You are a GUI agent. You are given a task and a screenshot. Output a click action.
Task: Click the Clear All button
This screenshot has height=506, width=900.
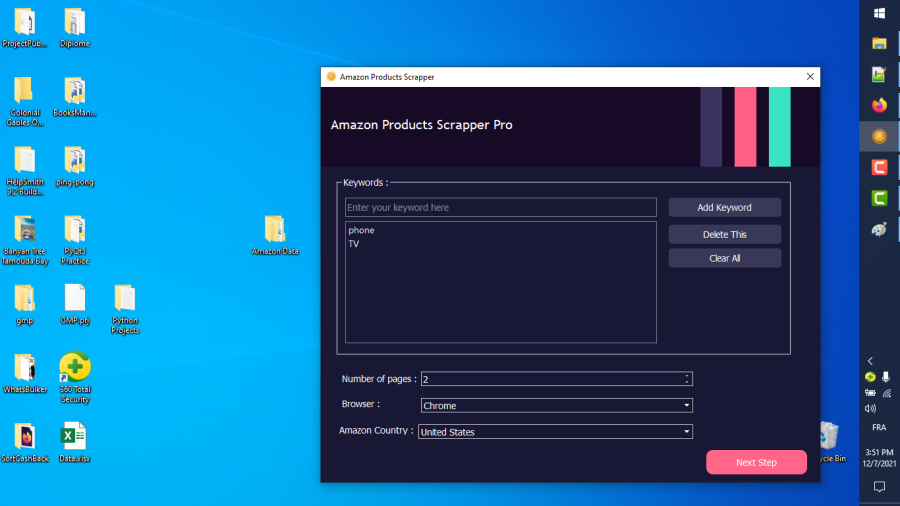(724, 258)
